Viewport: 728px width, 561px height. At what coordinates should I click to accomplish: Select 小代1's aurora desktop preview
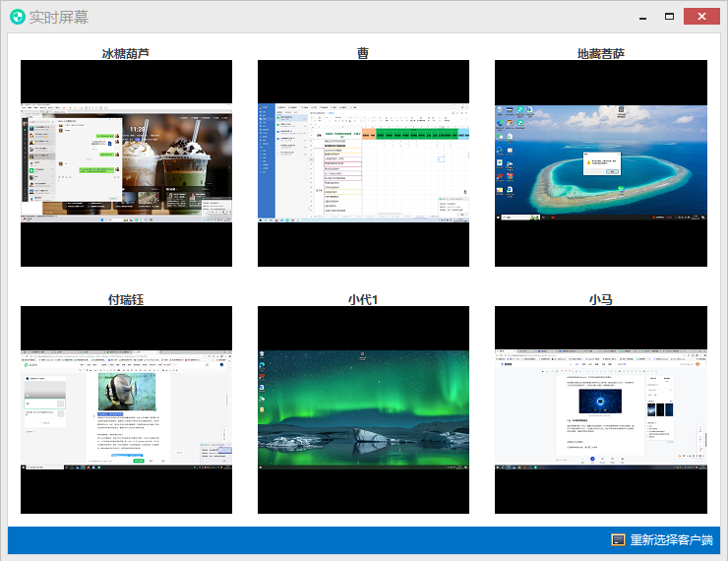(x=363, y=409)
